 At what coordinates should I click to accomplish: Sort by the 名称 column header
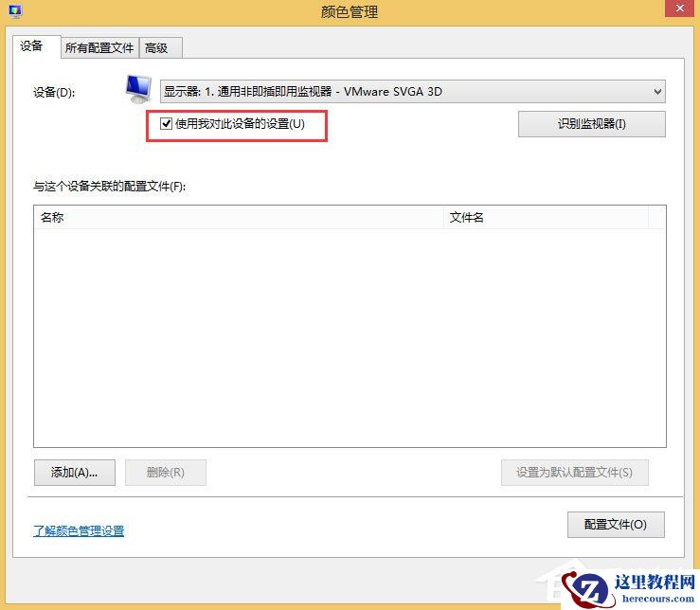[x=239, y=218]
